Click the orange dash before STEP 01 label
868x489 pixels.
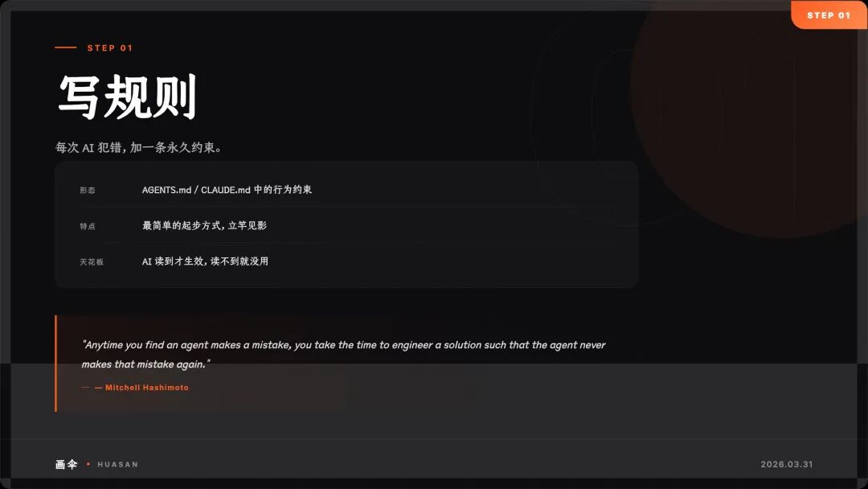point(65,47)
